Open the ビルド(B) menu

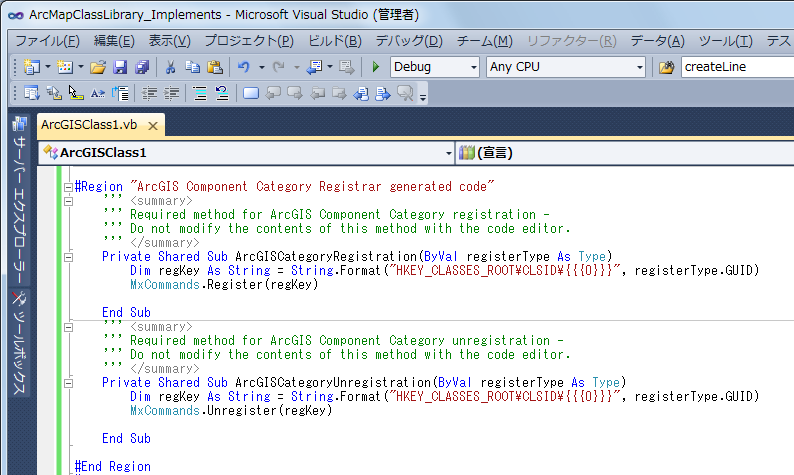335,41
